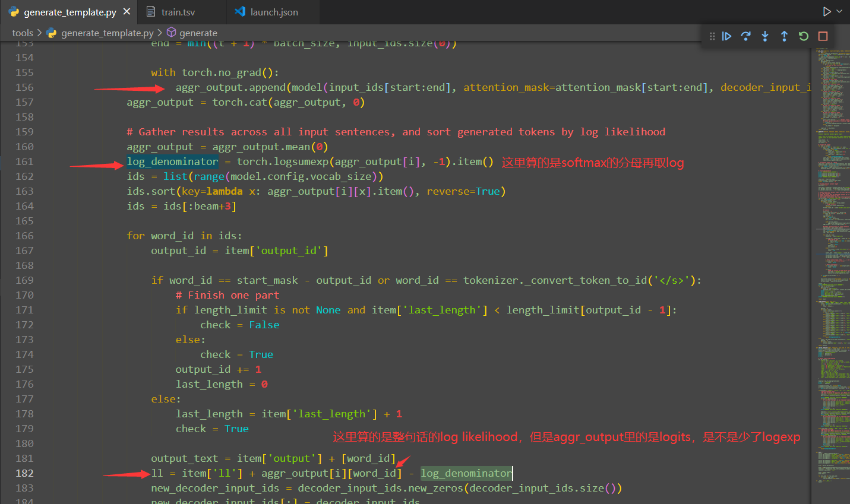Click 'output_id += 1' on line 175
The image size is (850, 504).
218,369
